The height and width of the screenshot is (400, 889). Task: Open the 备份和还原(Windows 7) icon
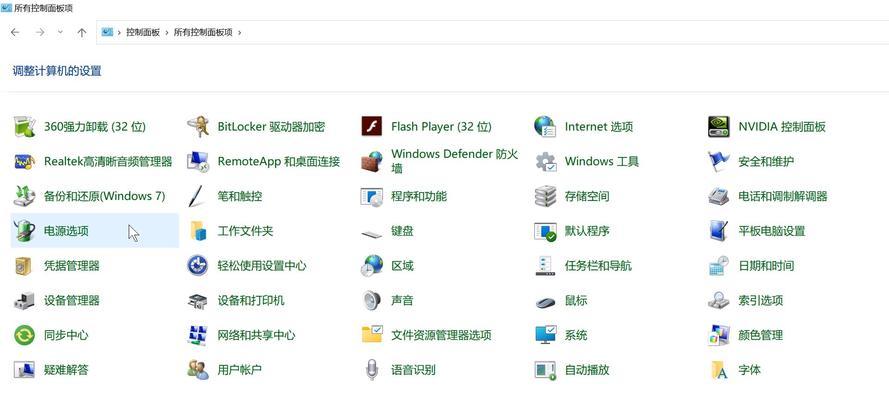[24, 196]
